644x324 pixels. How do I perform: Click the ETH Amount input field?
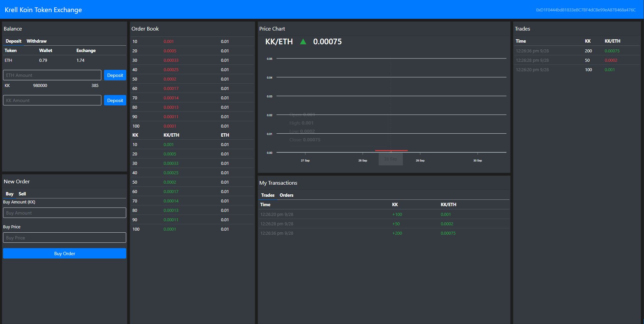pyautogui.click(x=52, y=75)
